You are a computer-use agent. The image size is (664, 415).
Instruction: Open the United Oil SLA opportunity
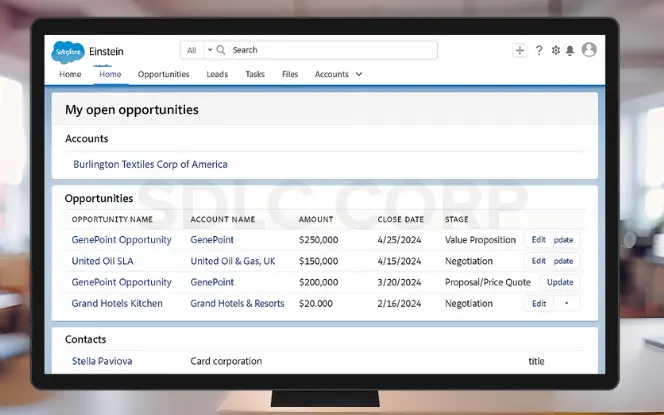click(102, 261)
